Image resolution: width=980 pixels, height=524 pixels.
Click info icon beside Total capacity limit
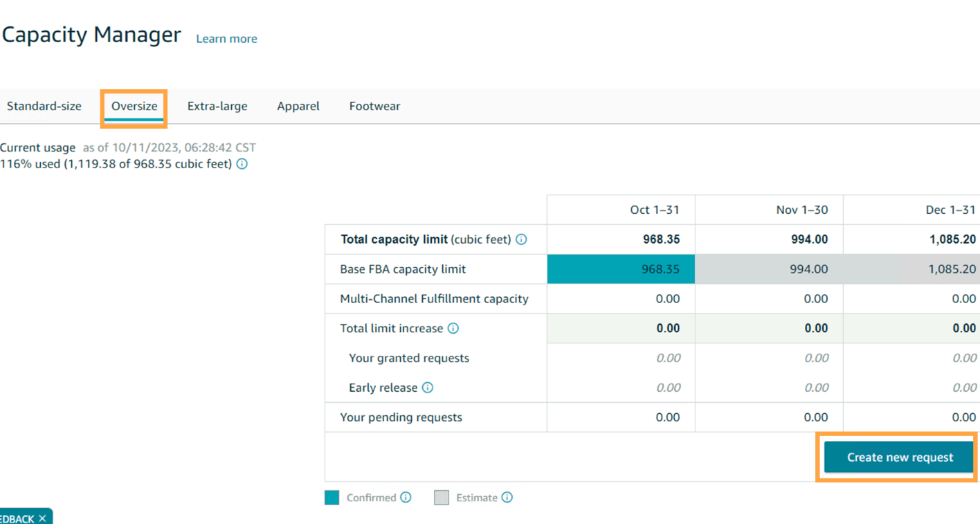(521, 240)
